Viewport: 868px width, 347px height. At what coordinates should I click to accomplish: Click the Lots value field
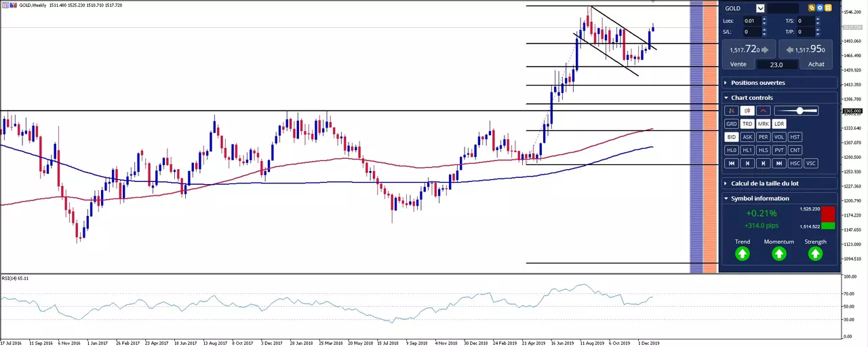752,21
